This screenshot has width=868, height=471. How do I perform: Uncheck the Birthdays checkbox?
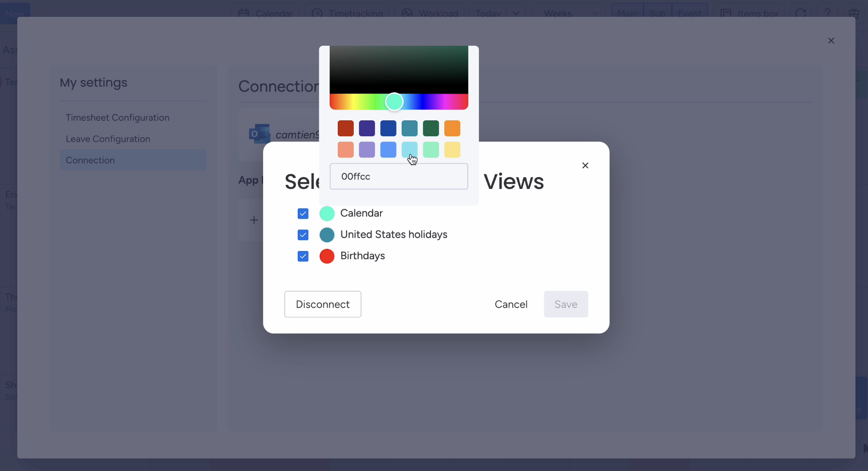[303, 256]
